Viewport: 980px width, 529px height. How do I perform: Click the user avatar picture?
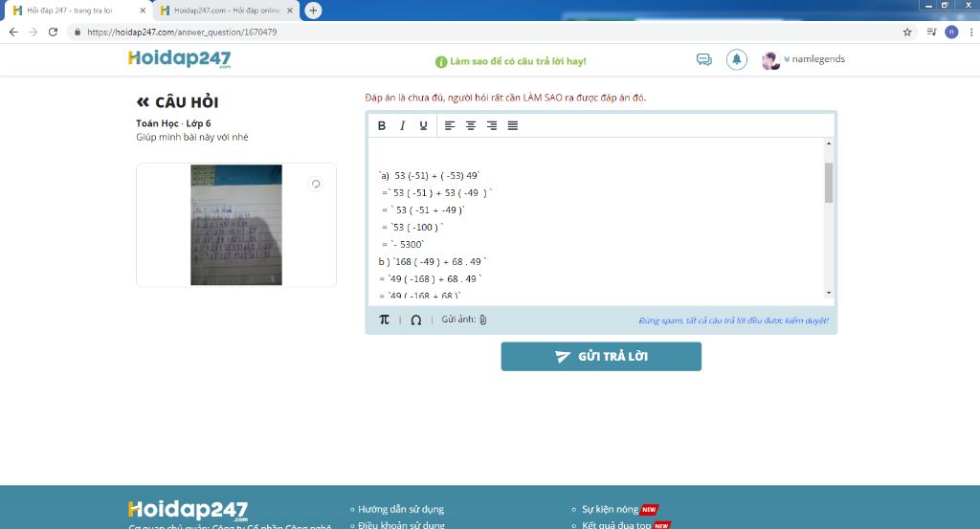pyautogui.click(x=770, y=60)
